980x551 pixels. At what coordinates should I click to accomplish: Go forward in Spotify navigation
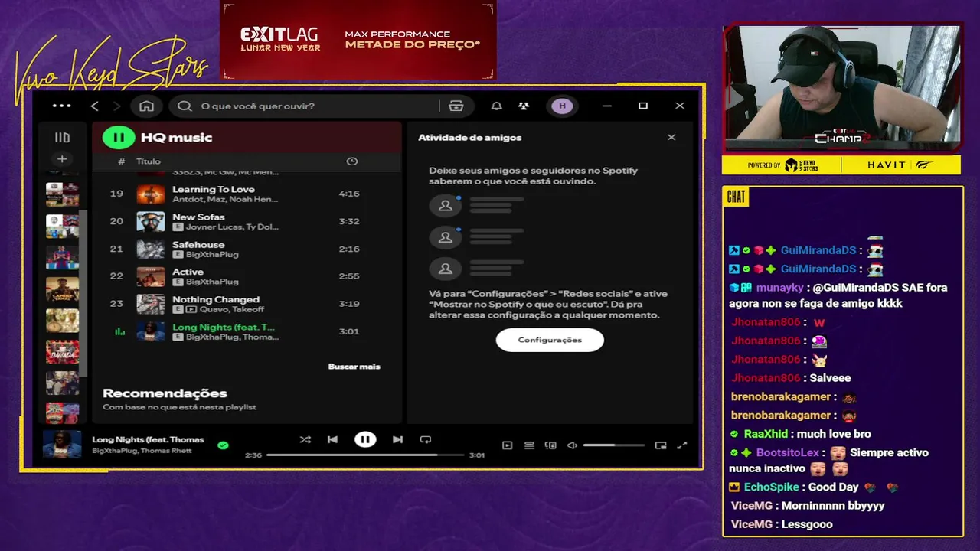click(x=116, y=106)
